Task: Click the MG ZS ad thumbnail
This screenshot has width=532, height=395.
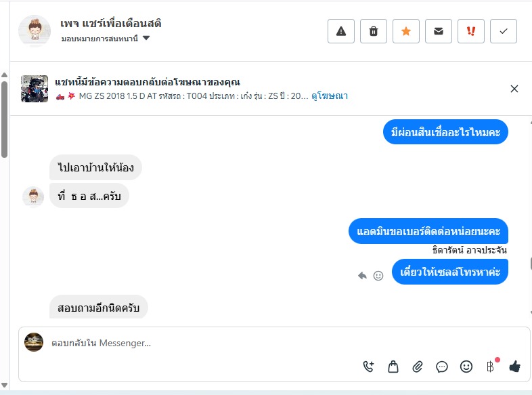Action: tap(35, 89)
